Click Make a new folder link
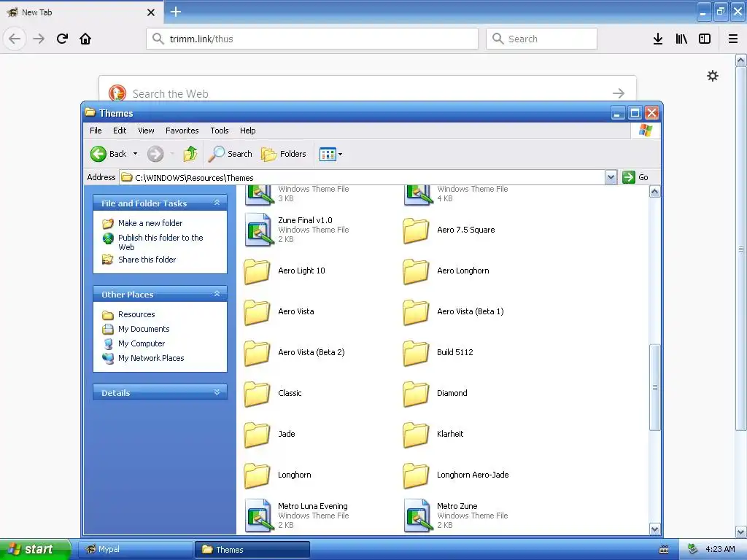The height and width of the screenshot is (560, 747). coord(150,223)
